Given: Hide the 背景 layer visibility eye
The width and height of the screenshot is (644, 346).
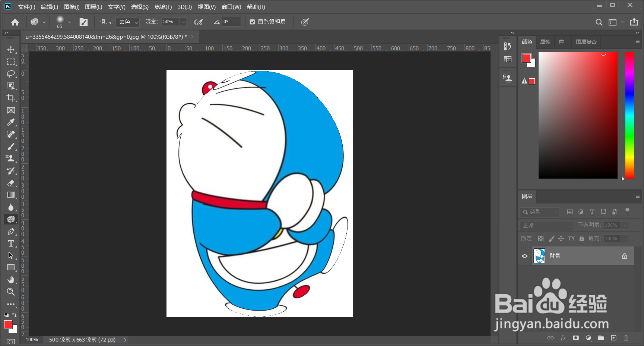Looking at the screenshot, I should [x=524, y=256].
